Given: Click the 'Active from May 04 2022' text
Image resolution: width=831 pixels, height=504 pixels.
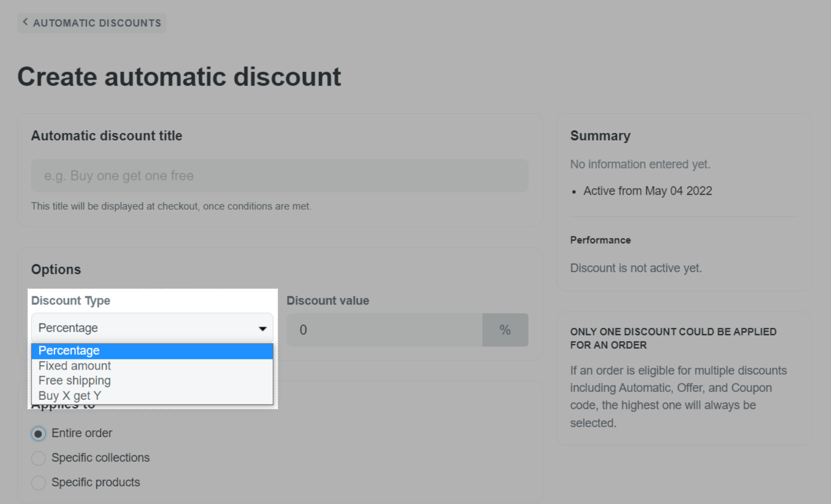Looking at the screenshot, I should [x=647, y=191].
